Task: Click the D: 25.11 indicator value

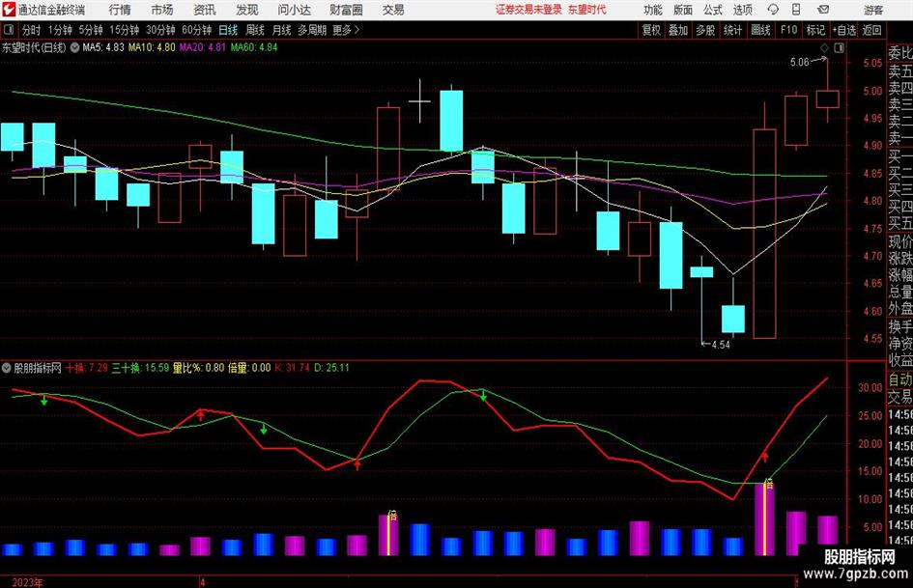Action: tap(332, 368)
